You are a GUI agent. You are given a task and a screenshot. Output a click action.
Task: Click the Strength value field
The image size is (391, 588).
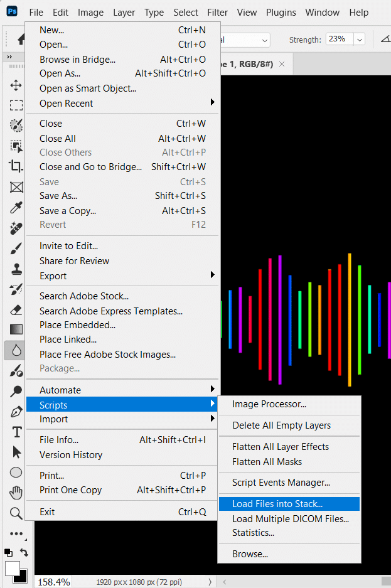coord(340,39)
